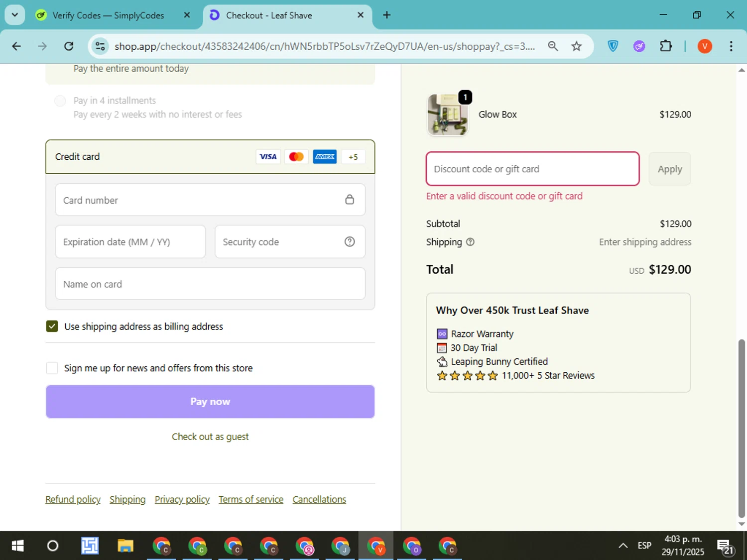Click the Mastercard icon

click(296, 157)
